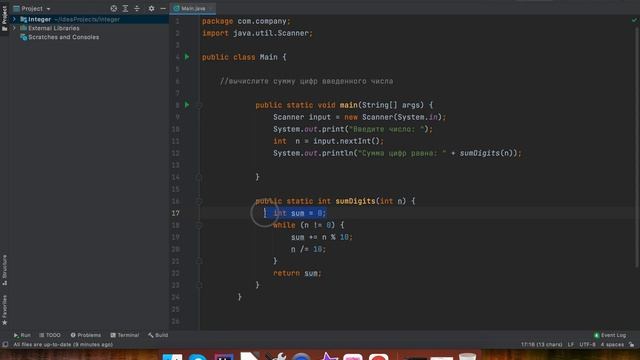Open the Event Log
The height and width of the screenshot is (360, 640).
(x=610, y=335)
